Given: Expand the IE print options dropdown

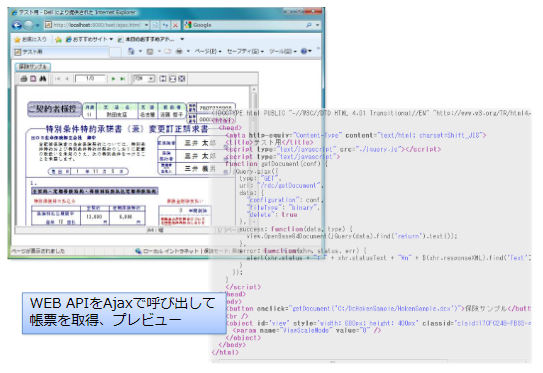Looking at the screenshot, I should click(188, 51).
